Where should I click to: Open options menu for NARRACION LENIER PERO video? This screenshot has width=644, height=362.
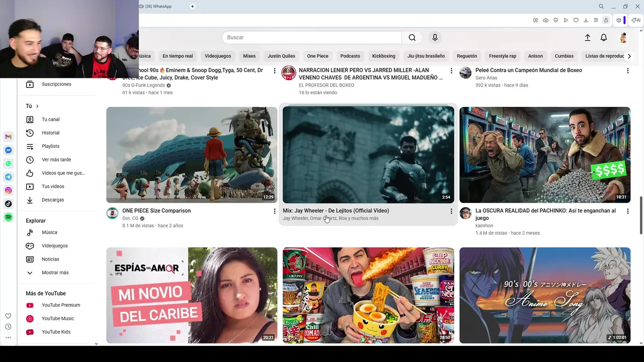point(451,71)
